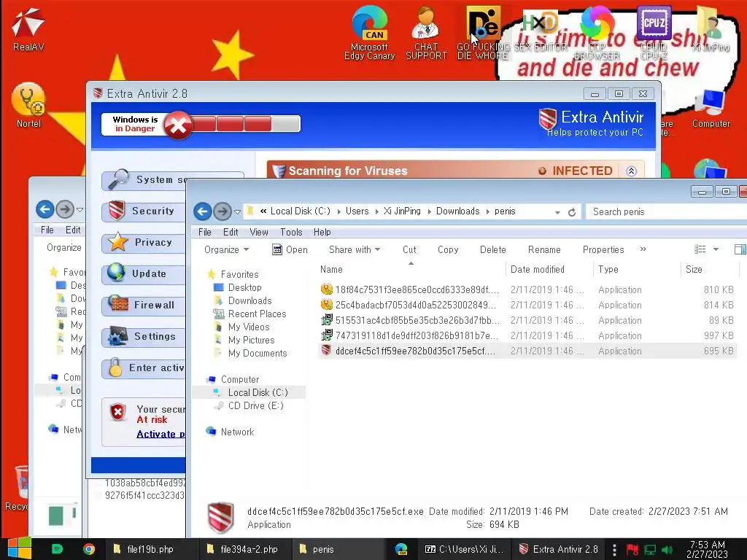
Task: Select the Firewall brick icon in Extra Antivir
Action: coord(117,304)
